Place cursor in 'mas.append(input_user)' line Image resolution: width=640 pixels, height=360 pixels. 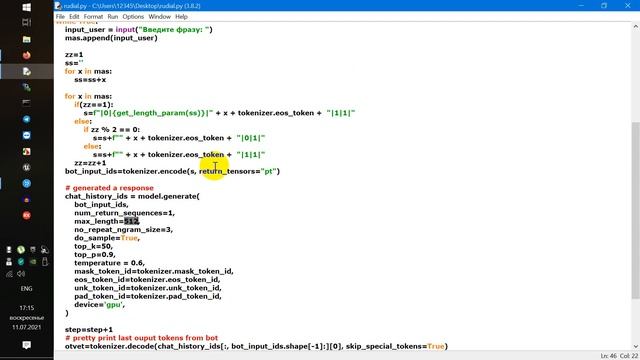pos(111,38)
